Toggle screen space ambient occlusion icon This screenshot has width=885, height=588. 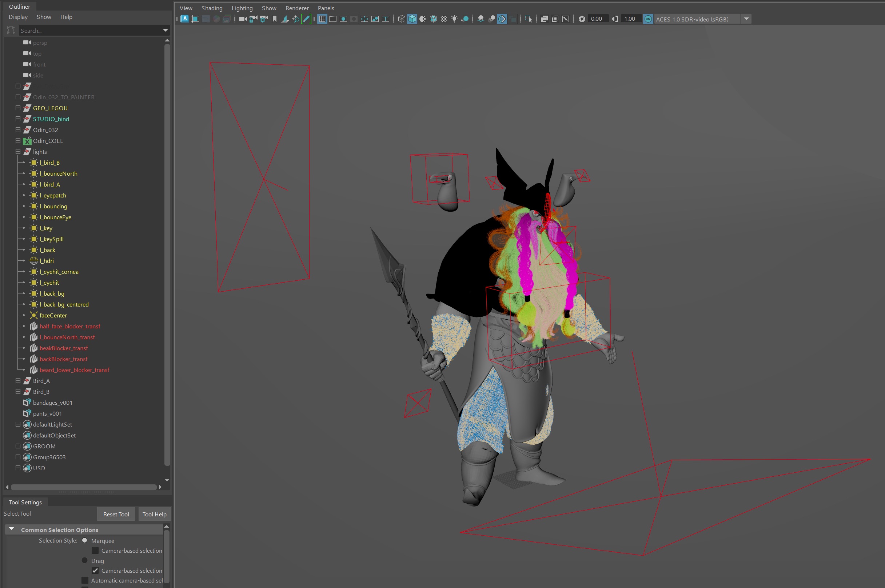tap(481, 19)
